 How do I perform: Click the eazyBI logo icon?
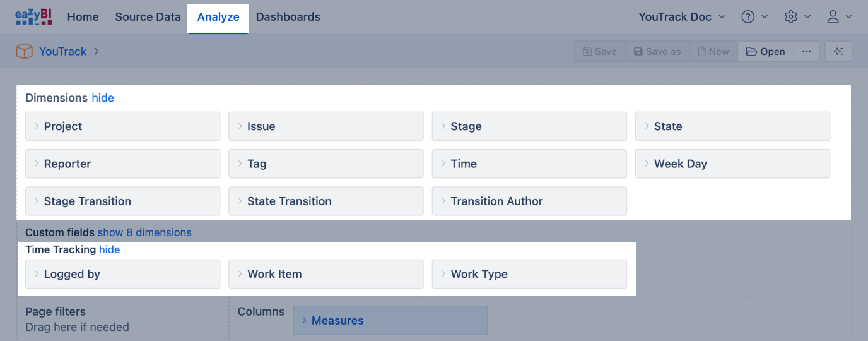33,17
